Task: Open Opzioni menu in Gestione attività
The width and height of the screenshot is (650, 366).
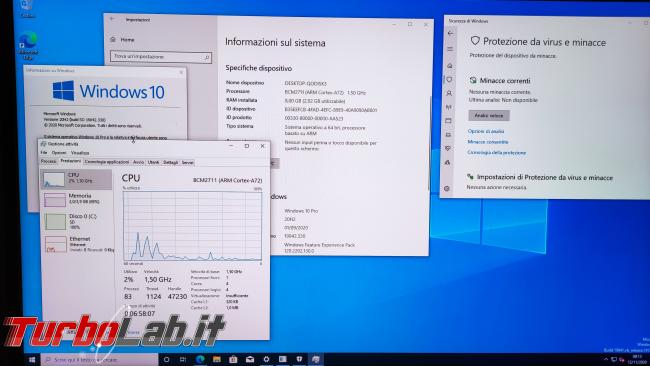Action: coord(59,153)
